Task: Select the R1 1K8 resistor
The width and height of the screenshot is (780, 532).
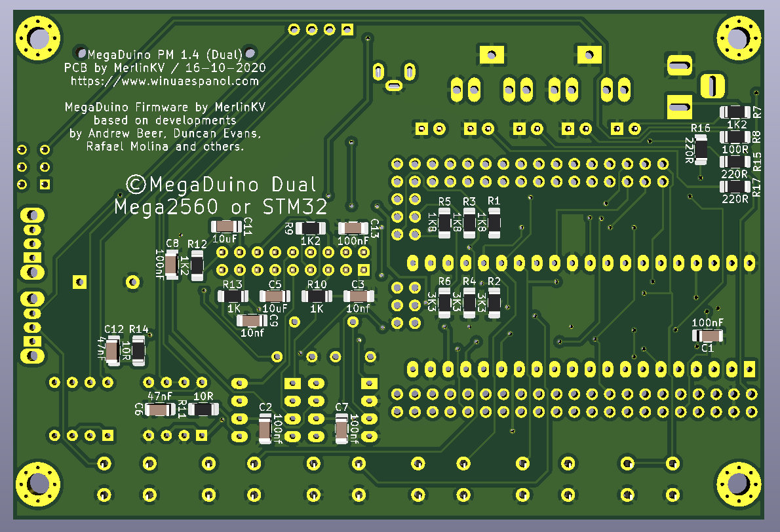Action: [x=494, y=223]
